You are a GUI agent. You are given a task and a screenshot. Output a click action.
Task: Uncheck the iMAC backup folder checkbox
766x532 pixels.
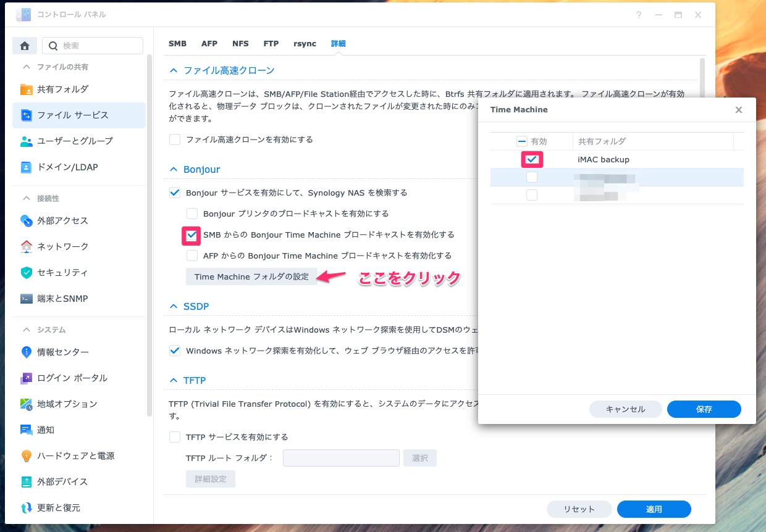[x=532, y=159]
